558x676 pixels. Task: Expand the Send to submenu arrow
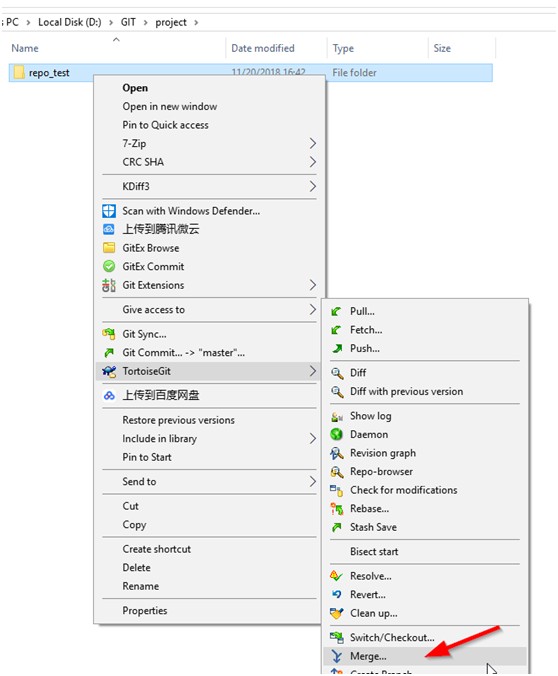pos(313,482)
